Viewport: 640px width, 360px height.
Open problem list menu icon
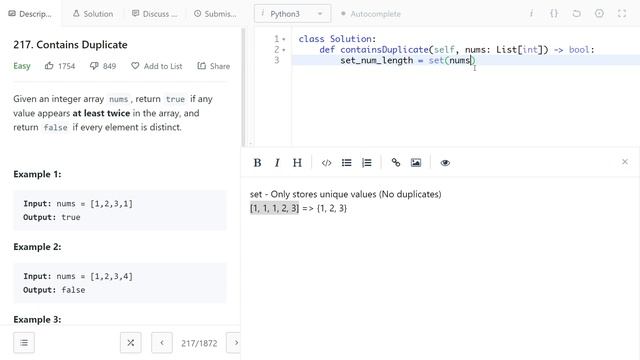tap(24, 342)
